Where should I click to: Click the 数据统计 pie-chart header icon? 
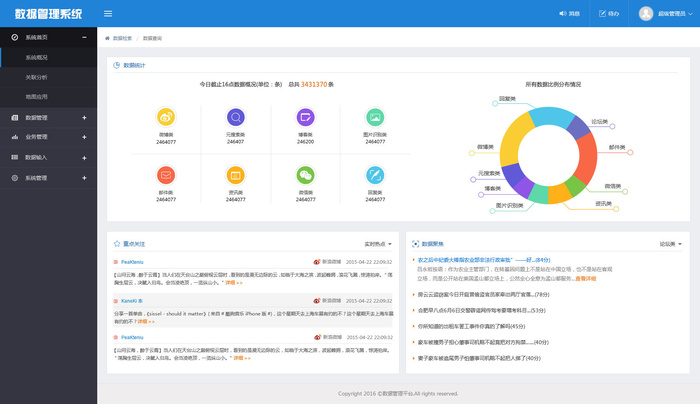(117, 65)
